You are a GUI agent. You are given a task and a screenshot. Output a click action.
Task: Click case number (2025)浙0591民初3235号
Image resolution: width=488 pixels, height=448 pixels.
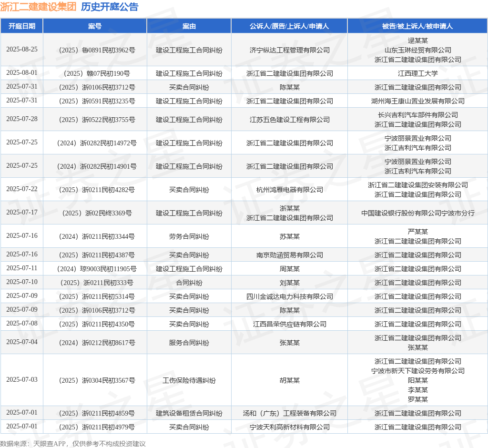pyautogui.click(x=97, y=101)
